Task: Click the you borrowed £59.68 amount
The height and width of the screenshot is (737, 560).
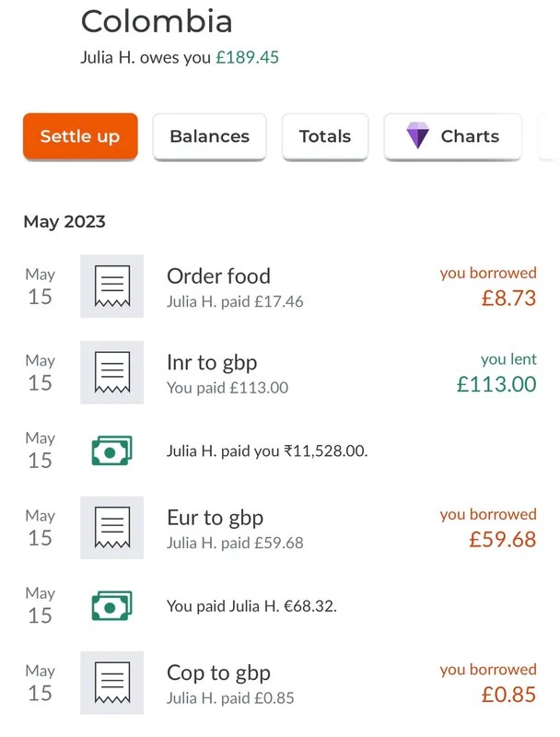Action: coord(495,527)
